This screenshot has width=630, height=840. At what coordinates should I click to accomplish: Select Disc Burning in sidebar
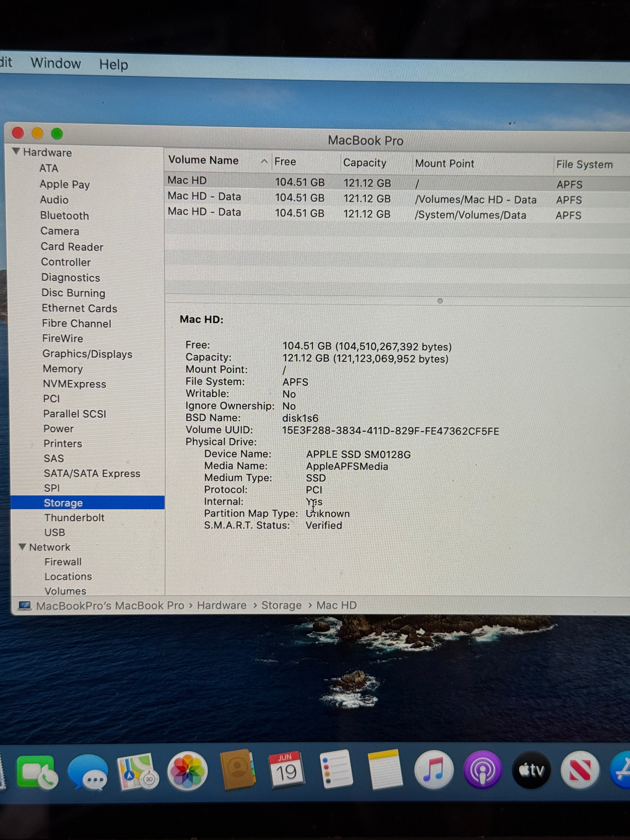(x=73, y=293)
